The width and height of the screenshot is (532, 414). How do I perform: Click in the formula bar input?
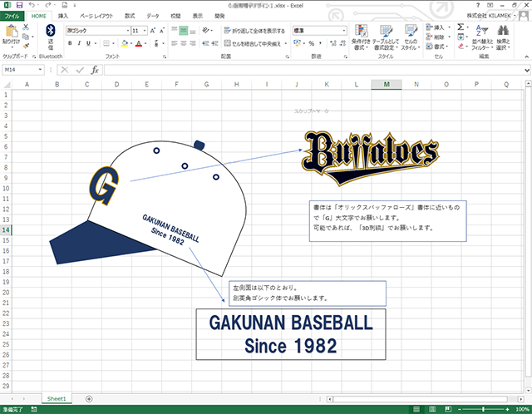(x=314, y=70)
